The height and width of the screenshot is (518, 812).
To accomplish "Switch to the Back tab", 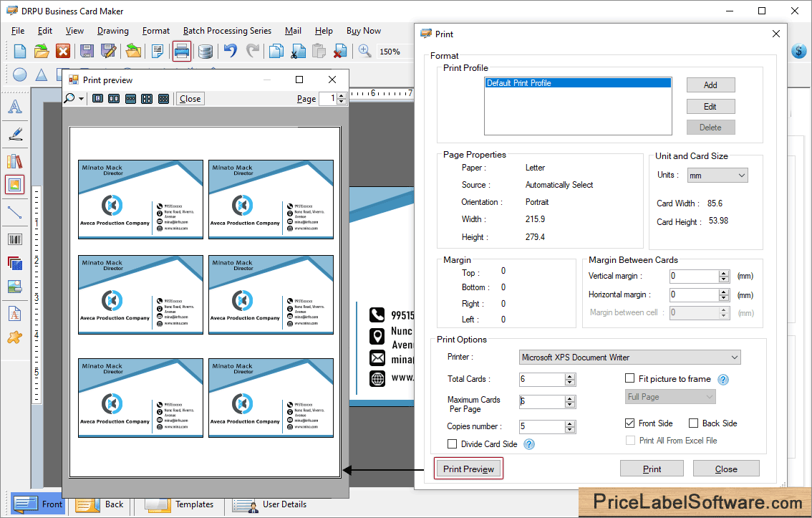I will [x=100, y=504].
